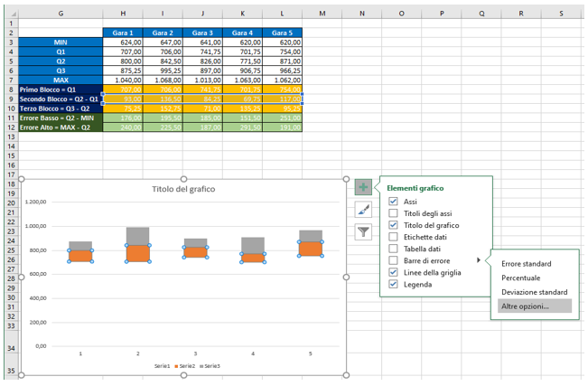This screenshot has width=588, height=386.
Task: Uncheck the Assi checkbox
Action: (x=393, y=202)
